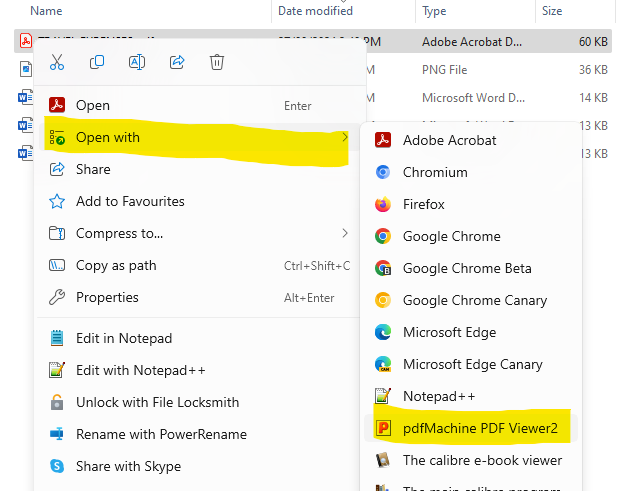Open with Google Chrome Beta
Viewport: 630px width, 491px height.
pos(470,268)
